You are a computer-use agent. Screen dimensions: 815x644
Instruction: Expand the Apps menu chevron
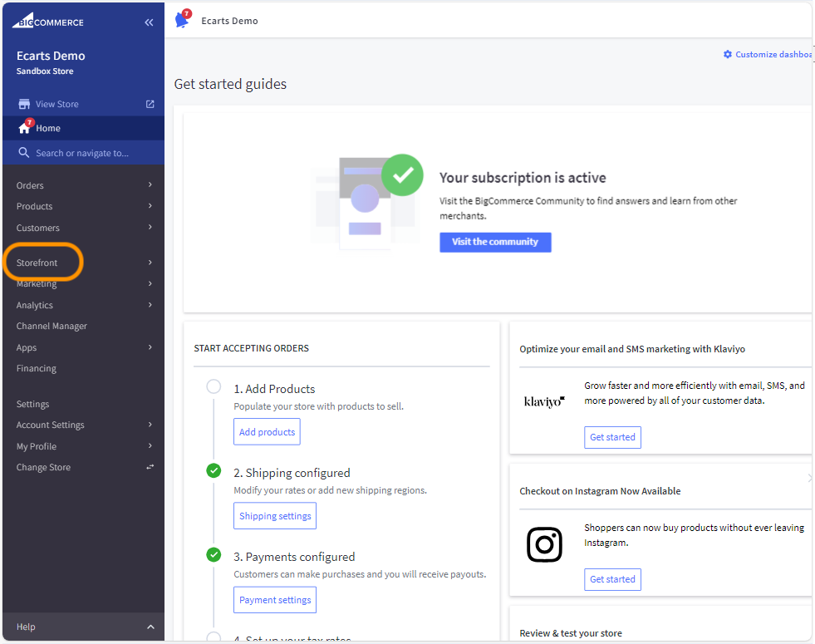[x=150, y=347]
